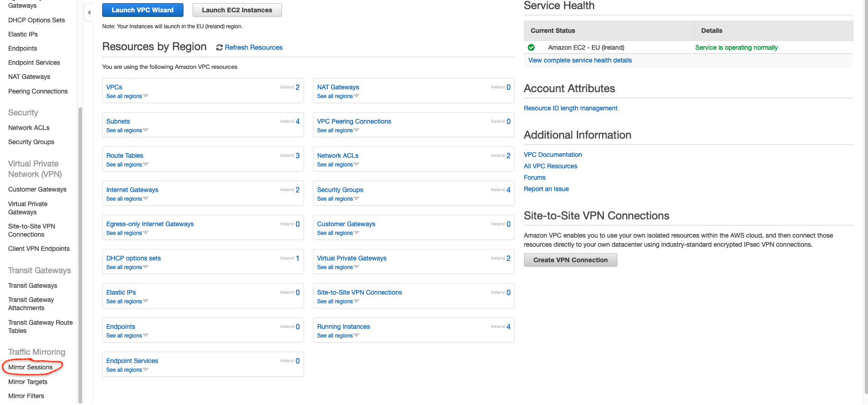Click View complete service health details
Screen dimensions: 868x405
[580, 60]
